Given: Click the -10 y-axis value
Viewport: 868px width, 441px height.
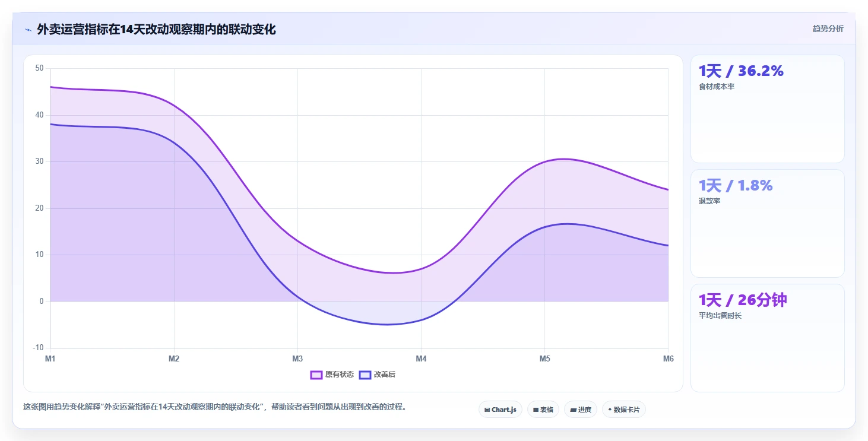Looking at the screenshot, I should tap(39, 348).
